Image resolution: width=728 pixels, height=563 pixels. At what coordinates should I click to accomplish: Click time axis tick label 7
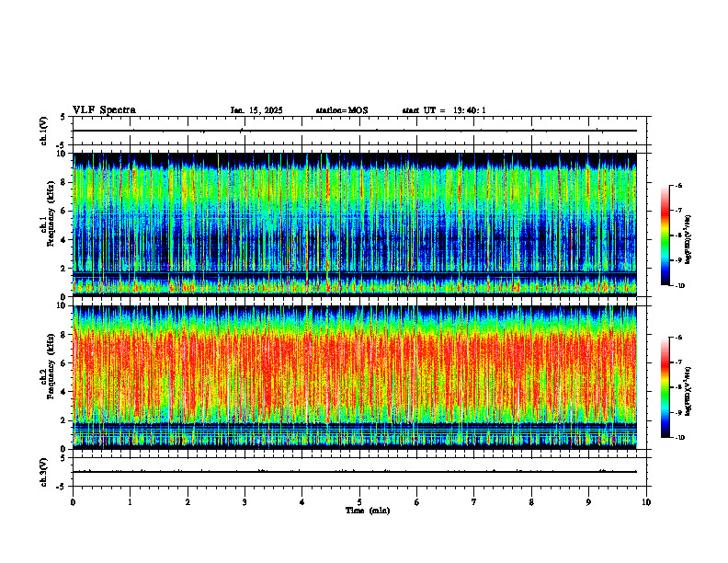[474, 502]
